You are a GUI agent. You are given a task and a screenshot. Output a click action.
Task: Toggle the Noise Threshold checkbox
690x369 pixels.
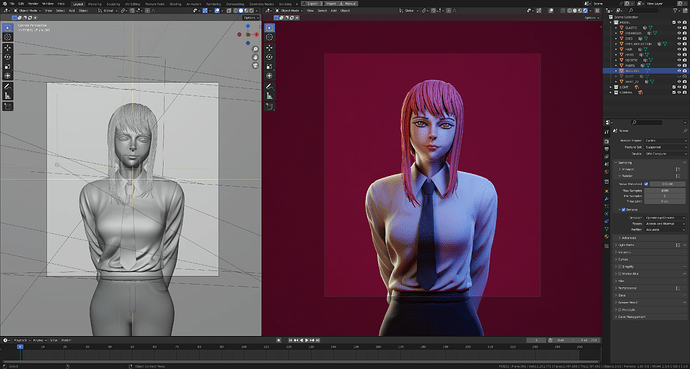point(646,184)
